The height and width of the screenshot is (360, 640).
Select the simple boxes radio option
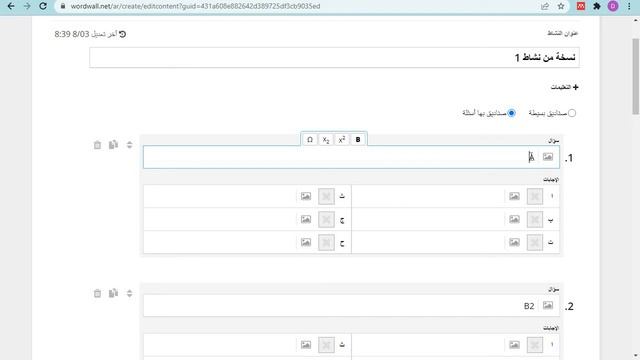coord(572,113)
